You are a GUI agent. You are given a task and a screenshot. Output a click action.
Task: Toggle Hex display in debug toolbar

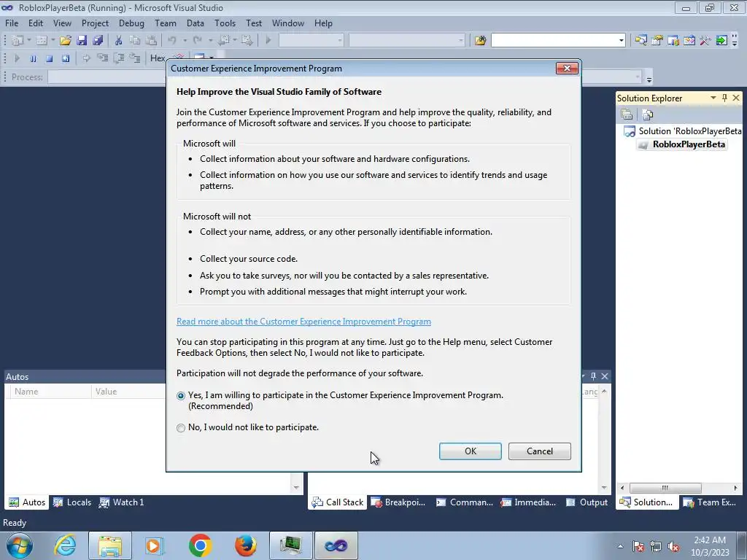[158, 58]
